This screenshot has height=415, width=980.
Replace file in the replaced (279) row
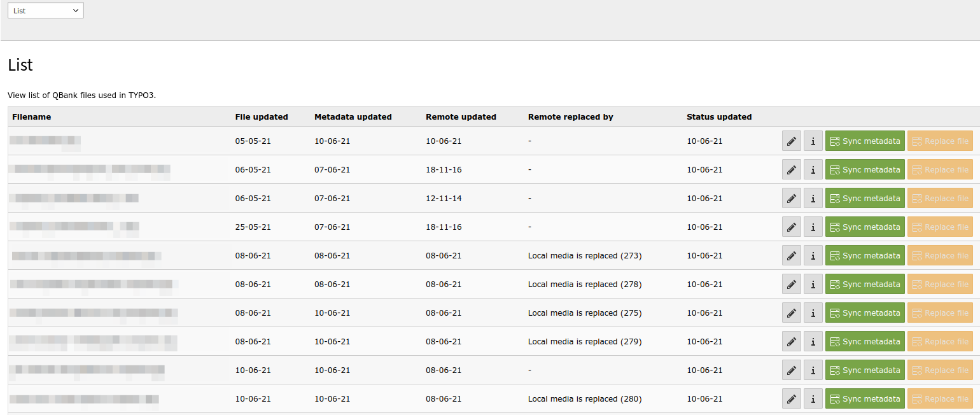click(x=940, y=342)
